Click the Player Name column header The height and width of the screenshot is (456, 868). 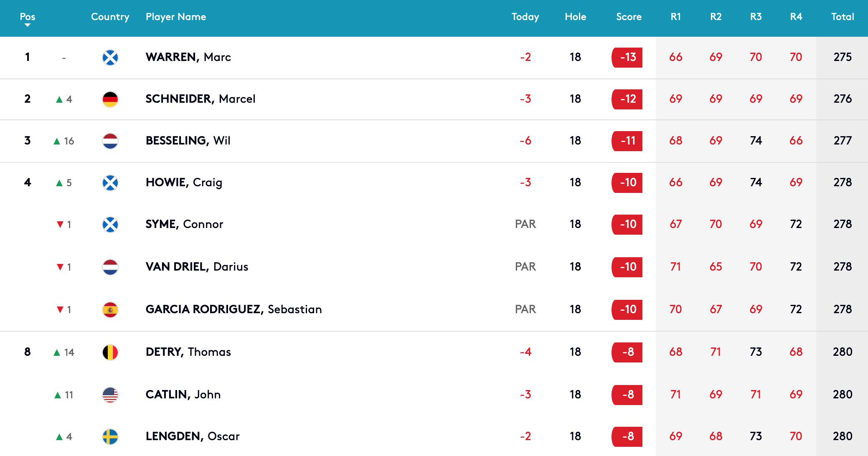point(176,17)
